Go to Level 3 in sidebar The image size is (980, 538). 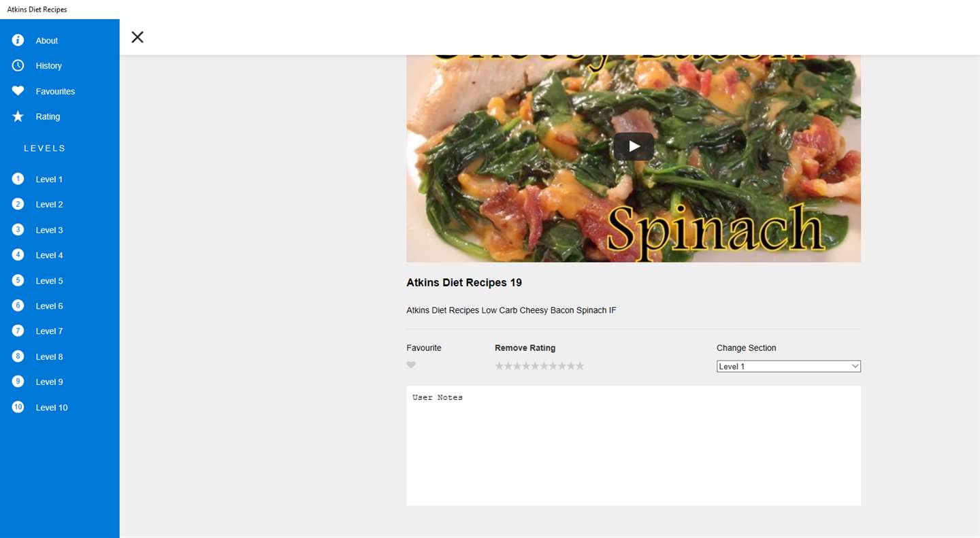click(49, 230)
